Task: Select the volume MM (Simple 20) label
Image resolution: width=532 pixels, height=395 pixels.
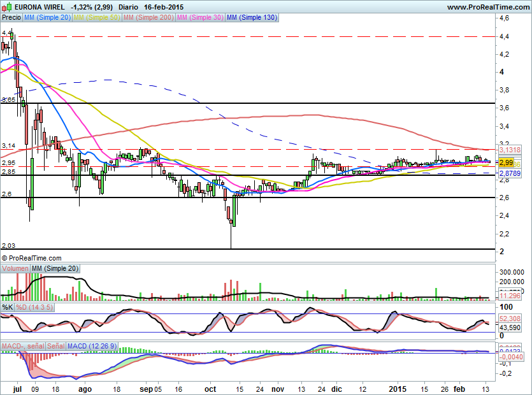Action: (x=55, y=268)
